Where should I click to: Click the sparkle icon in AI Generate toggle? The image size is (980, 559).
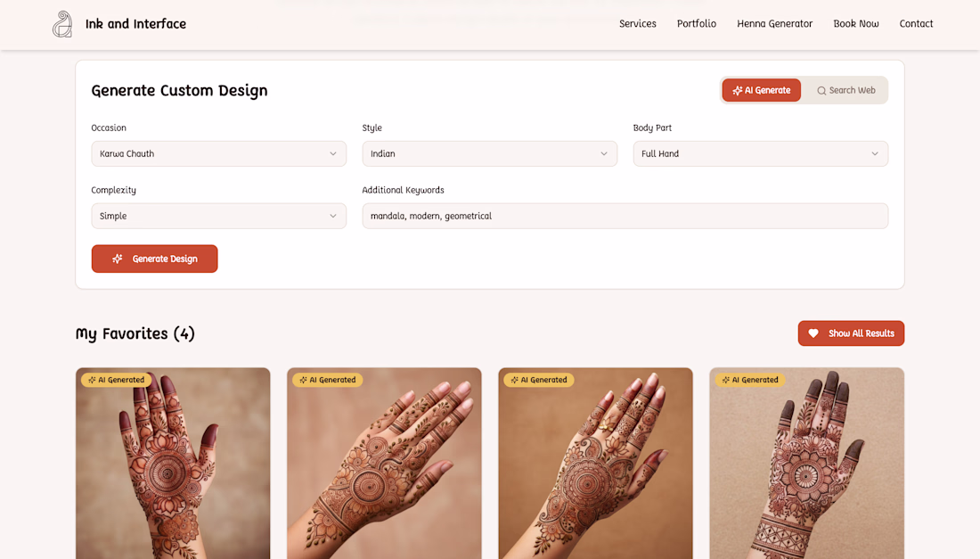pyautogui.click(x=738, y=91)
